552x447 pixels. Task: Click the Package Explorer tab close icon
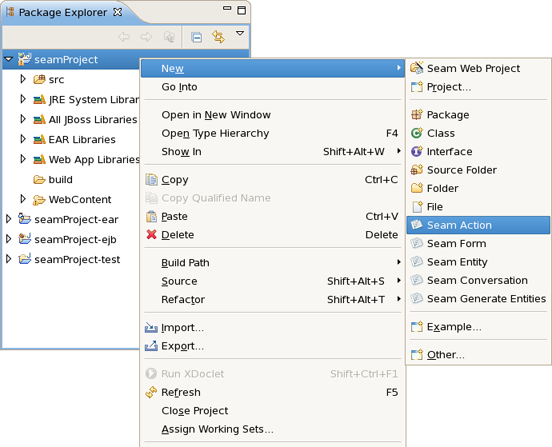pyautogui.click(x=117, y=12)
